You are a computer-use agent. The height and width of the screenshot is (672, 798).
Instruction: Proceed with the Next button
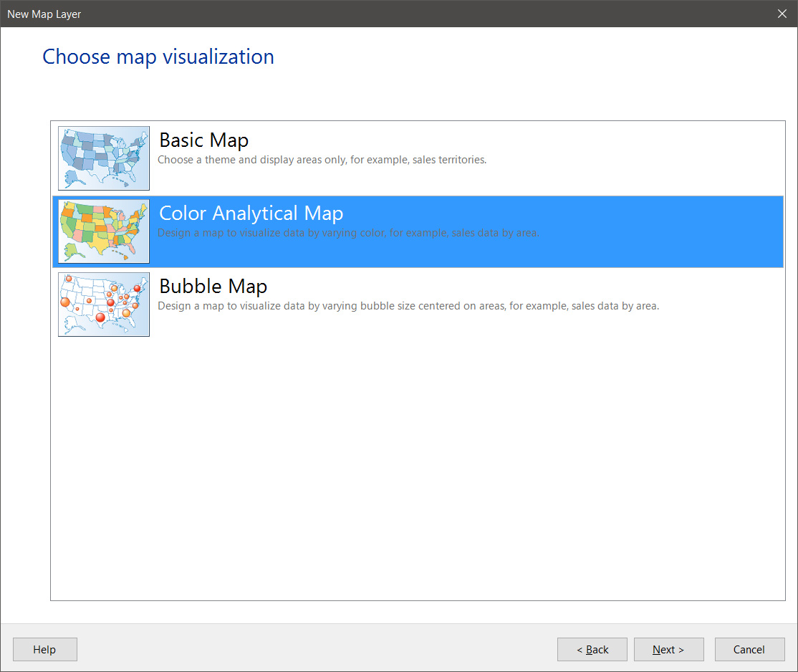[x=668, y=649]
